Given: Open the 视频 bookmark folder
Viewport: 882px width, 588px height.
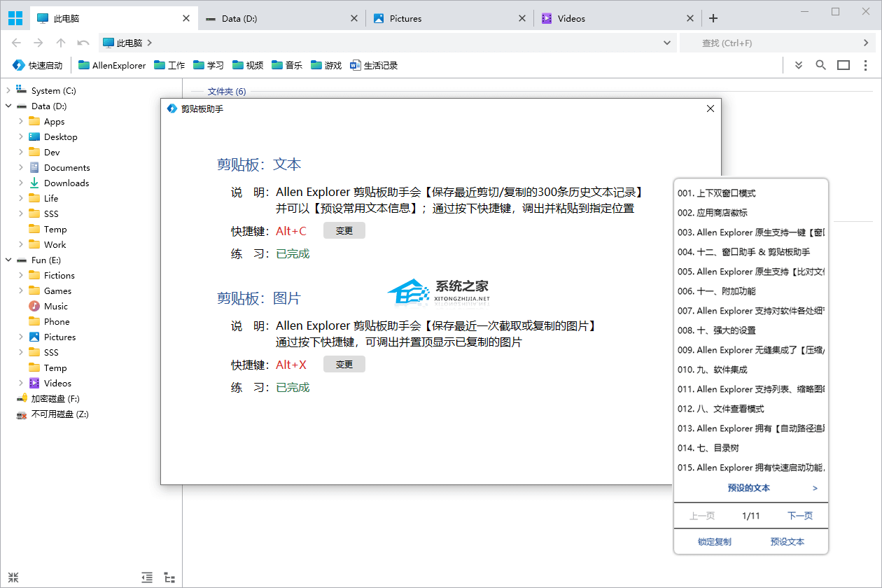Looking at the screenshot, I should [248, 65].
